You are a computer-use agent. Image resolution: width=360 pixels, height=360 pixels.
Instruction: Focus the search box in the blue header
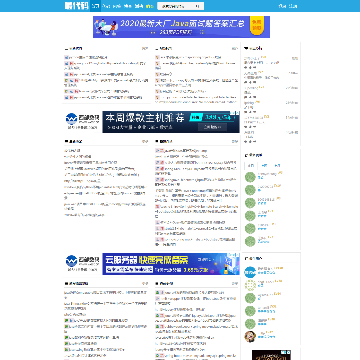[x=180, y=6]
